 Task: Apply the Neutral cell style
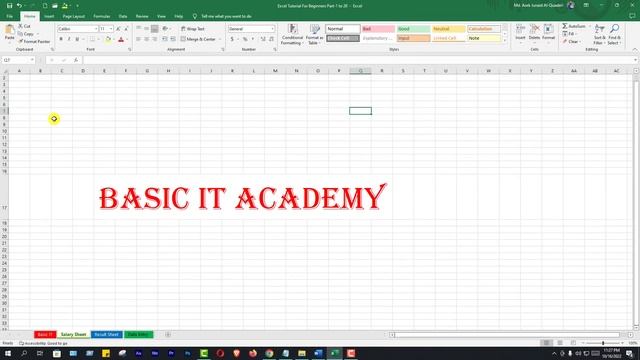pos(449,29)
